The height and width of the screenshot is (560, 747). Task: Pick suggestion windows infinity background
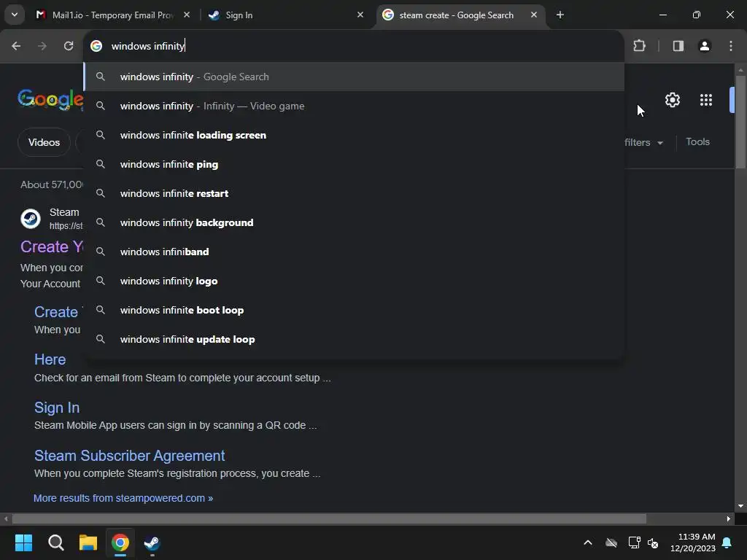click(x=354, y=222)
